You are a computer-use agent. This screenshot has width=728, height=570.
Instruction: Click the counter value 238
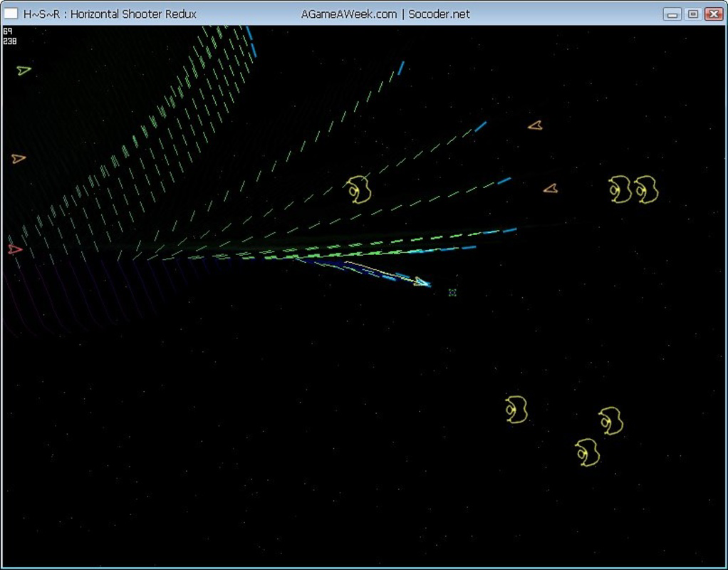click(x=10, y=41)
